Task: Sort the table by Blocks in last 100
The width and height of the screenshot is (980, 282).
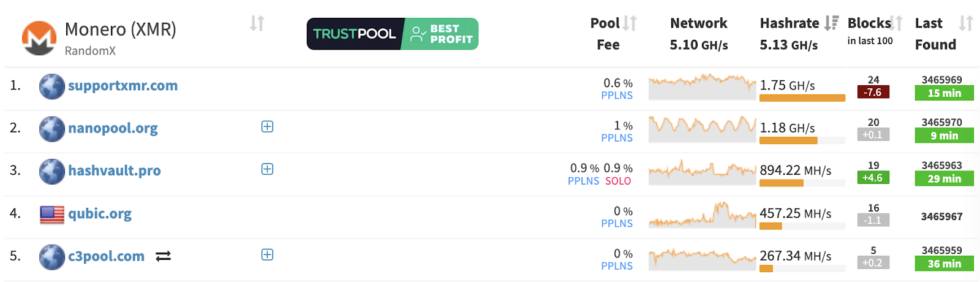Action: tap(896, 24)
